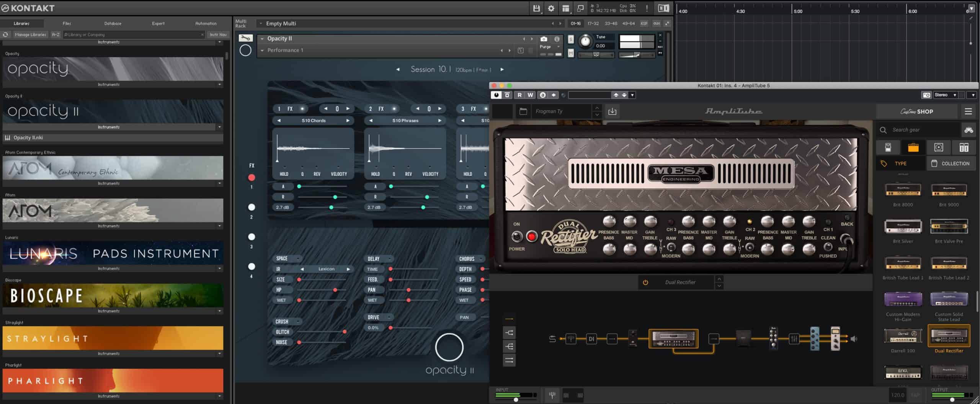The height and width of the screenshot is (404, 980).
Task: Solo the Opacity II instrument
Action: coord(571,39)
